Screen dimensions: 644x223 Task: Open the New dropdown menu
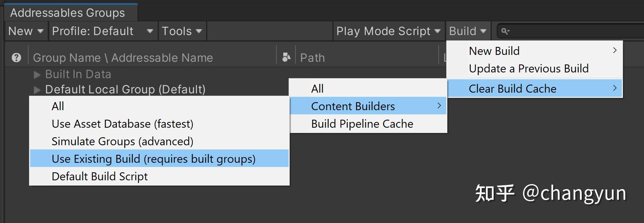[x=26, y=31]
